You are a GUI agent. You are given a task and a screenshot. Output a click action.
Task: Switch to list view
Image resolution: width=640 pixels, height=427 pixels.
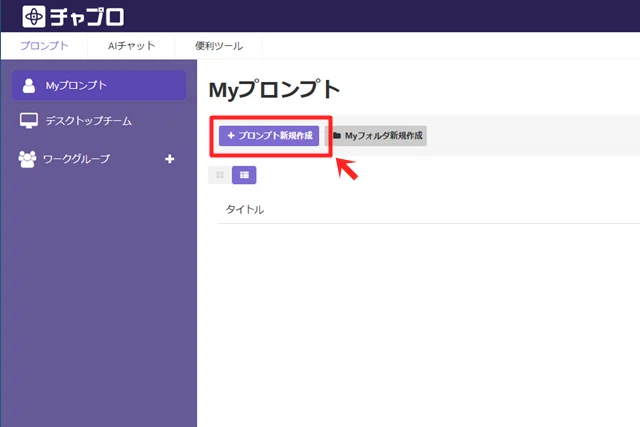(244, 175)
